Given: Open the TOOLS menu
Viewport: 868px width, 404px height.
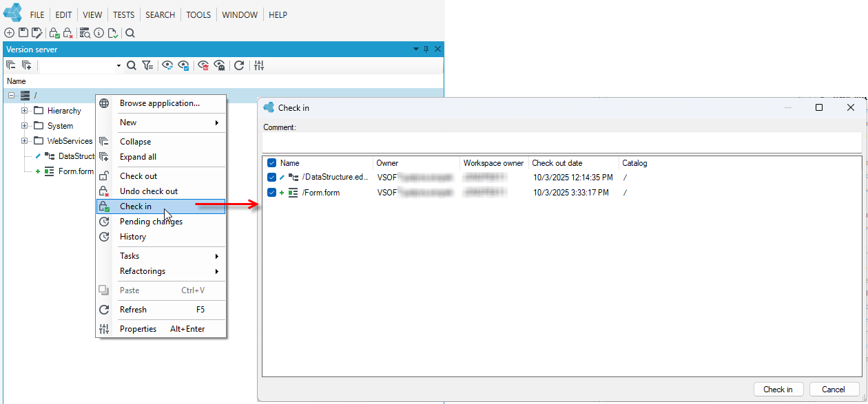Looking at the screenshot, I should [x=198, y=14].
